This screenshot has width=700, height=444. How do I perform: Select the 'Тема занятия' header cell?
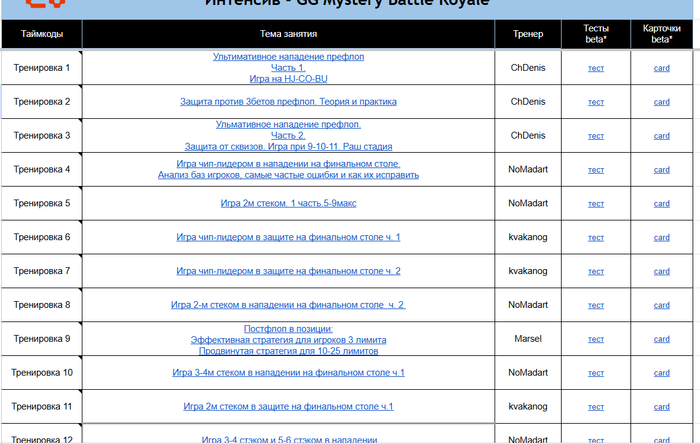[288, 34]
